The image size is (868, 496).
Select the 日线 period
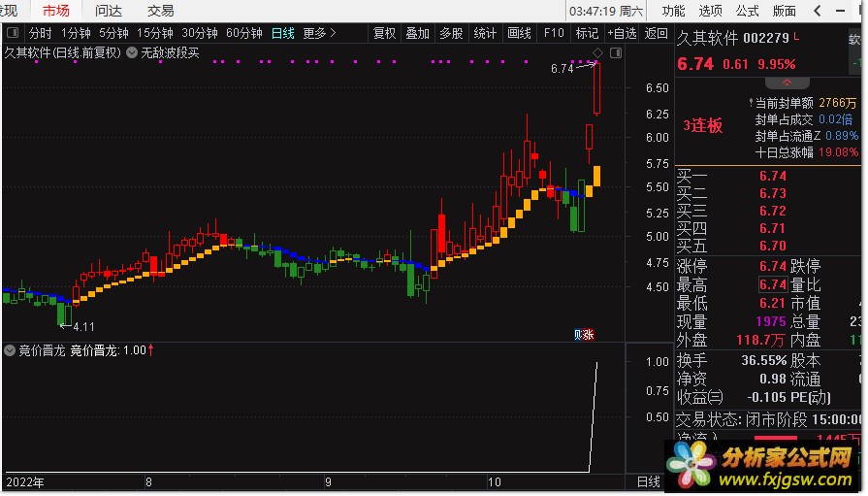(x=283, y=33)
